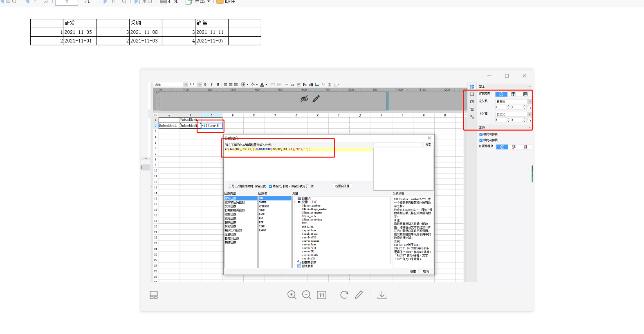
Task: Open the 左父格 自定义 dropdown
Action: click(513, 102)
